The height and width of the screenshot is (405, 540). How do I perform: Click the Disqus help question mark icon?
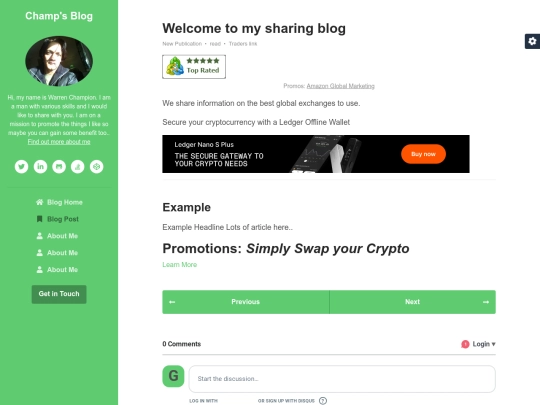coord(323,401)
